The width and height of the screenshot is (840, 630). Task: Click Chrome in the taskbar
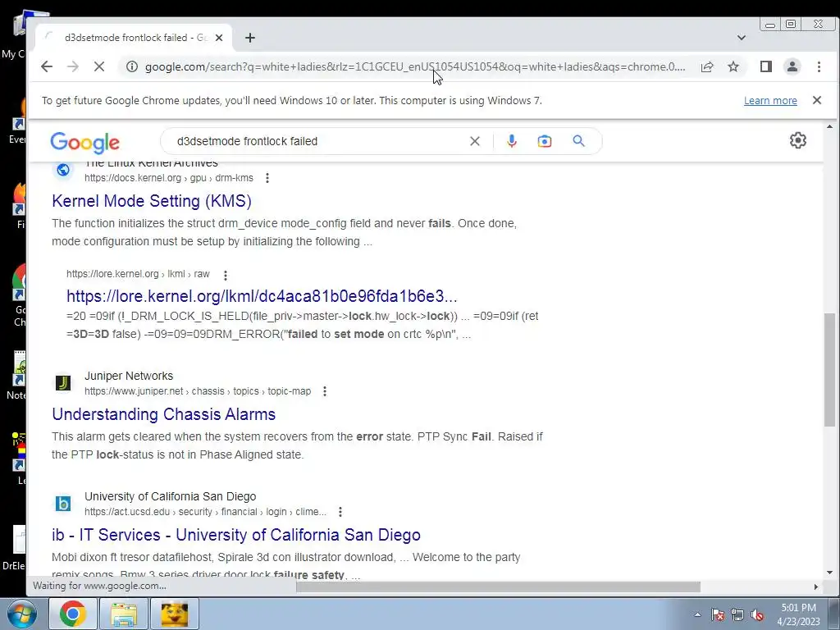point(73,614)
